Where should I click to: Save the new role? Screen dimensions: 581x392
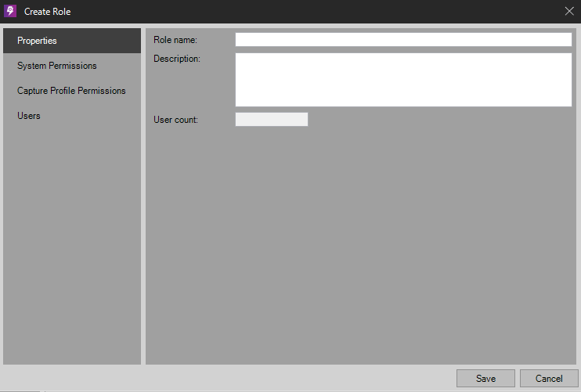coord(485,378)
